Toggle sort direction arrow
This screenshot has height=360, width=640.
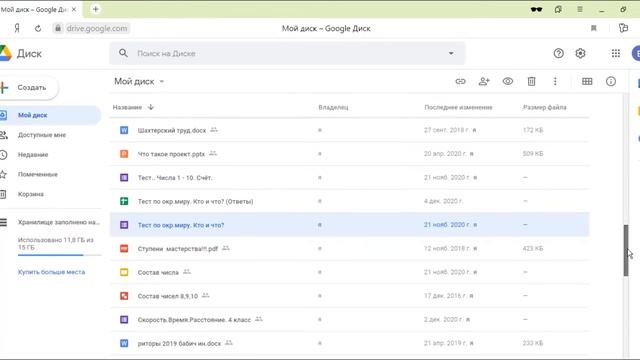point(151,107)
